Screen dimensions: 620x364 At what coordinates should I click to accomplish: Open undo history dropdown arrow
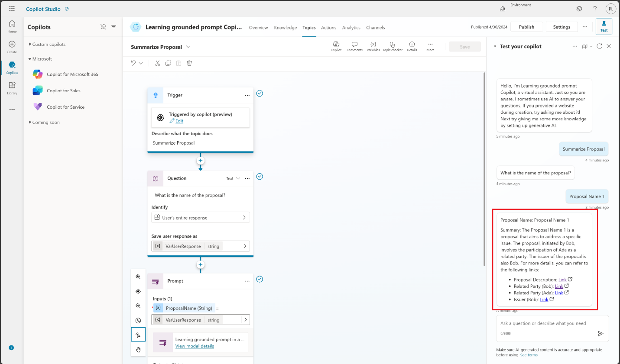point(141,63)
